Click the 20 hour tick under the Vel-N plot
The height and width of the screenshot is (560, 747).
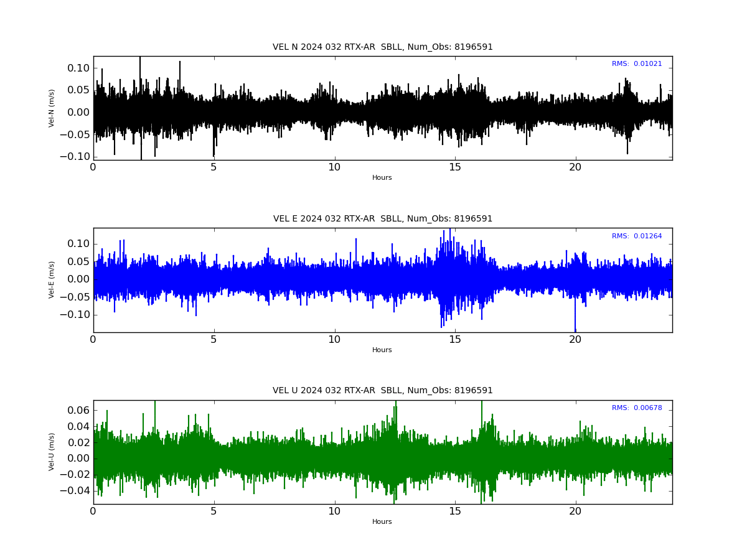(576, 167)
